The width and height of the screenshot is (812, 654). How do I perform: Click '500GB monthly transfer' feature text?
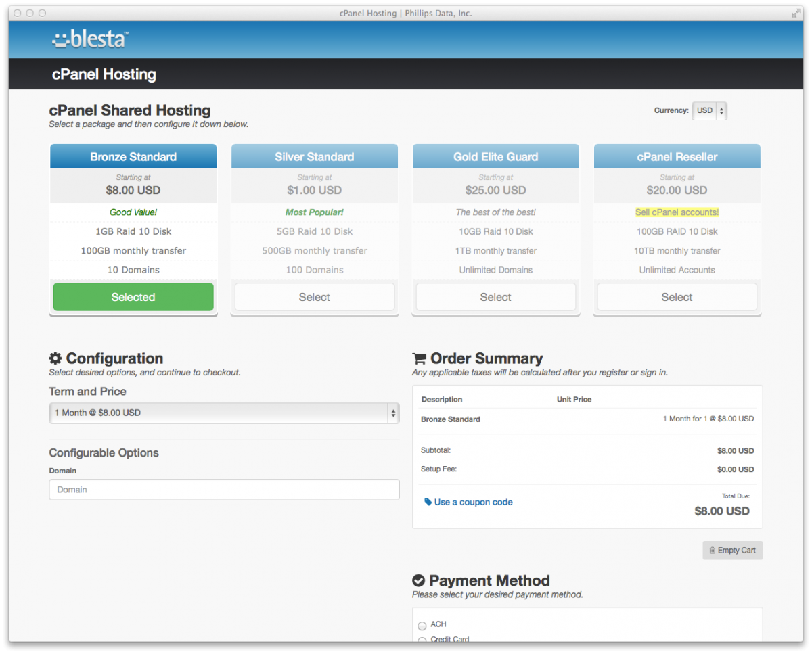(x=315, y=251)
